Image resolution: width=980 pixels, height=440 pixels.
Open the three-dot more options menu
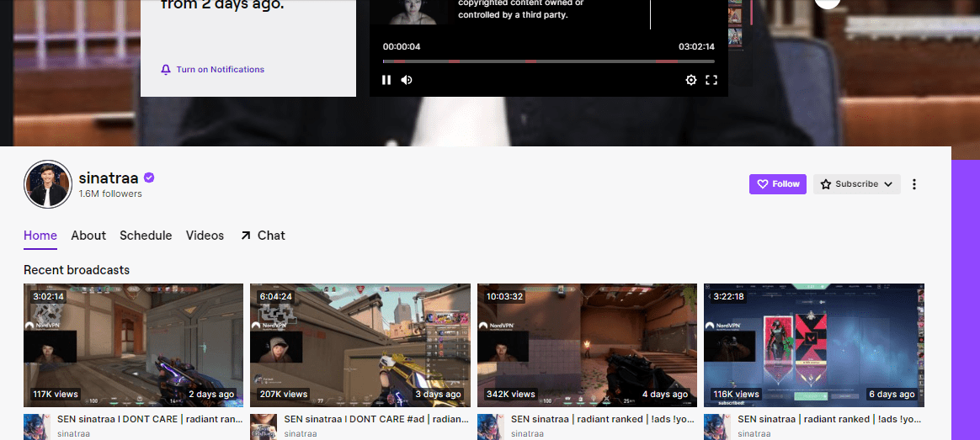click(914, 184)
